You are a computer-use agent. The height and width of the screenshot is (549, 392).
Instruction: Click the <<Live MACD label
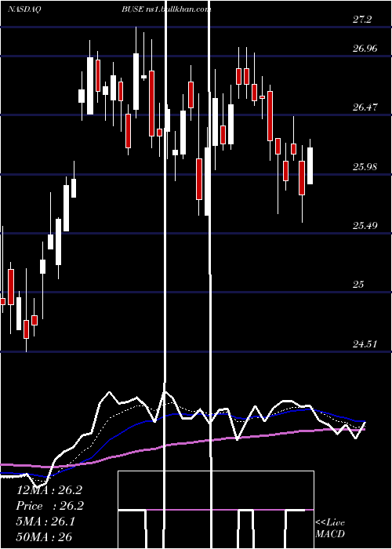pos(330,528)
